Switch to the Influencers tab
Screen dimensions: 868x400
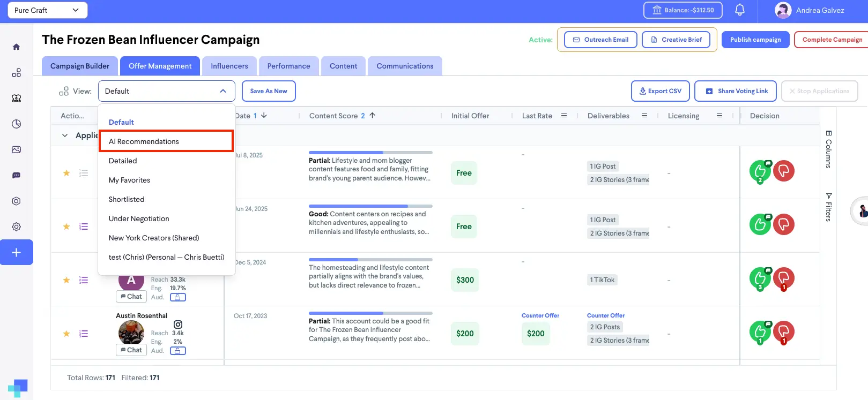[229, 66]
